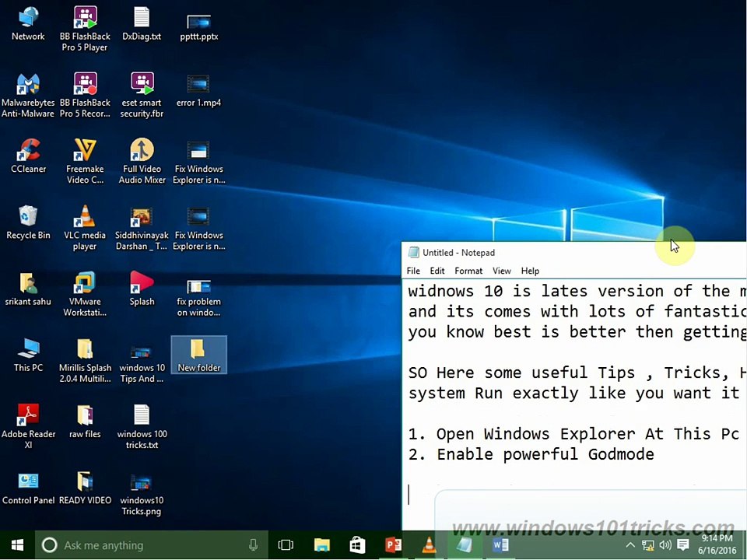This screenshot has width=747, height=560.
Task: Switch to Notepad in the taskbar
Action: (464, 545)
